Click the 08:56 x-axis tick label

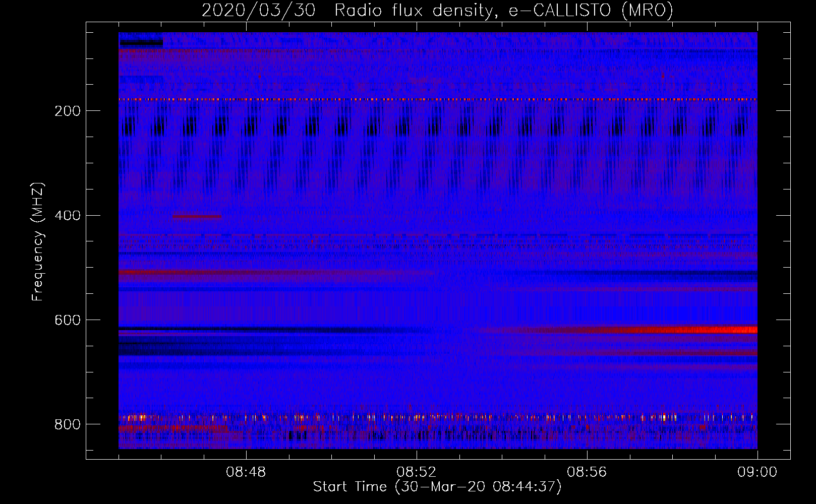587,472
